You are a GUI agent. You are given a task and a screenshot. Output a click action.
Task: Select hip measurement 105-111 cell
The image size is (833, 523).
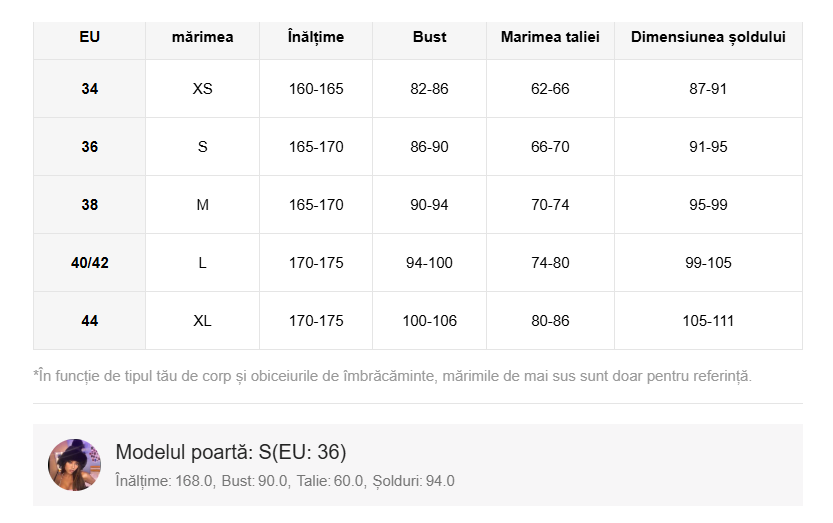[708, 321]
